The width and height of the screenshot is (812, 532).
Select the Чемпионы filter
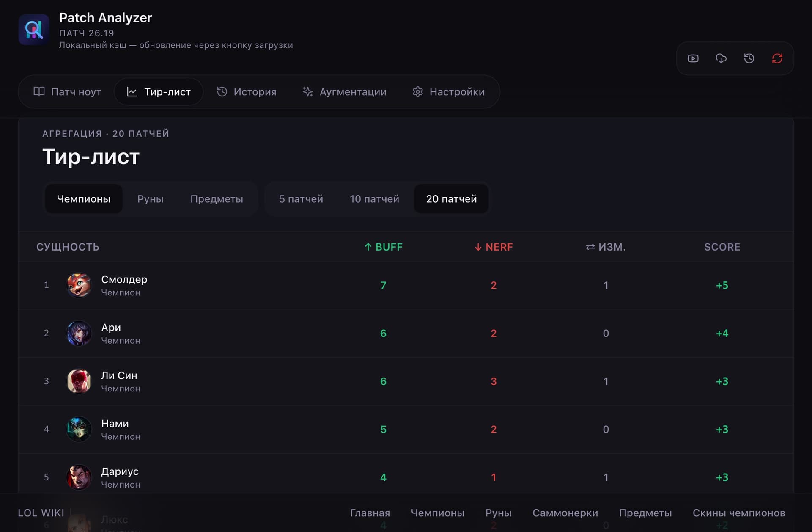pyautogui.click(x=84, y=199)
